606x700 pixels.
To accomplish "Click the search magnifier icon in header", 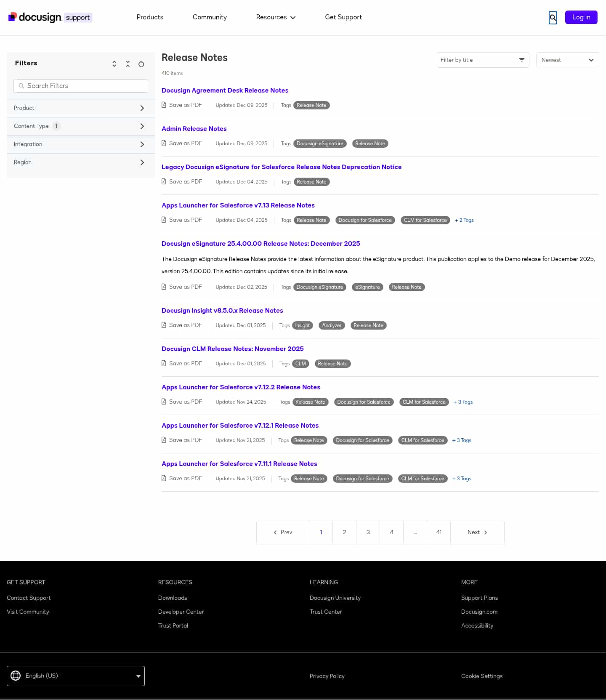I will [x=553, y=18].
